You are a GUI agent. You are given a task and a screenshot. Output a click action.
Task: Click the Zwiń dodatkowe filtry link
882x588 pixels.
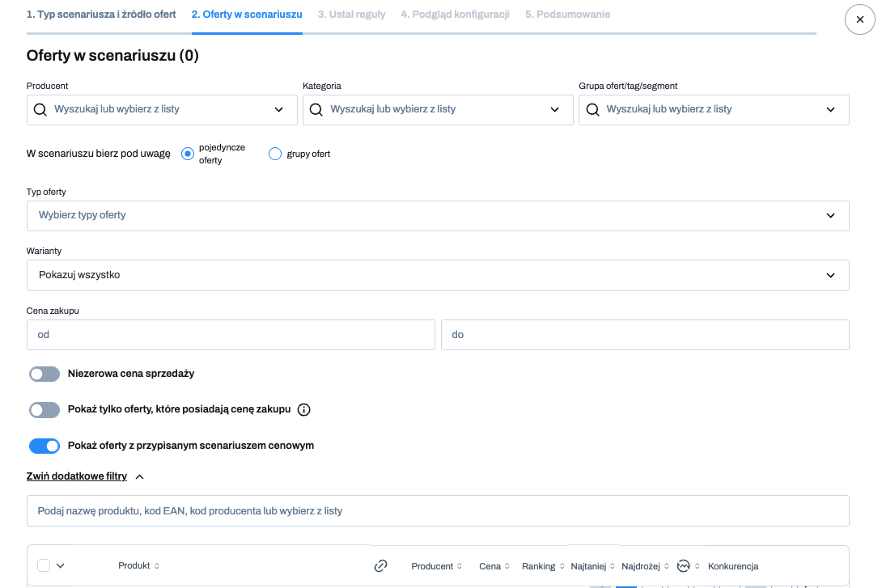[77, 476]
